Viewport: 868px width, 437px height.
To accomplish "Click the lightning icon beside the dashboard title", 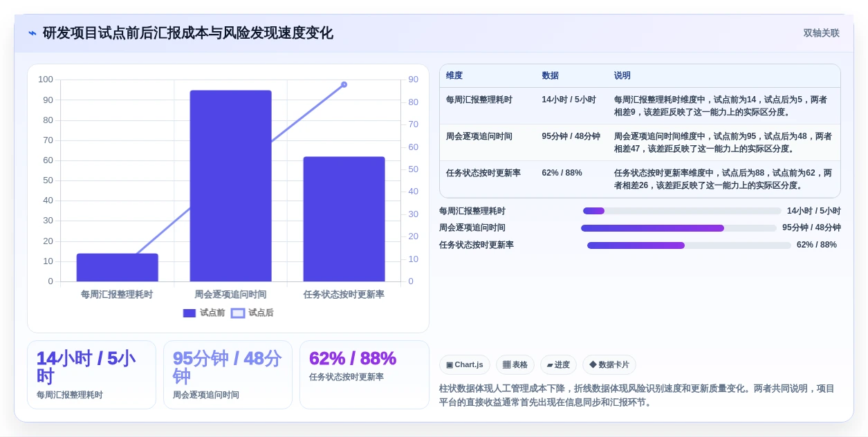I will 33,33.
